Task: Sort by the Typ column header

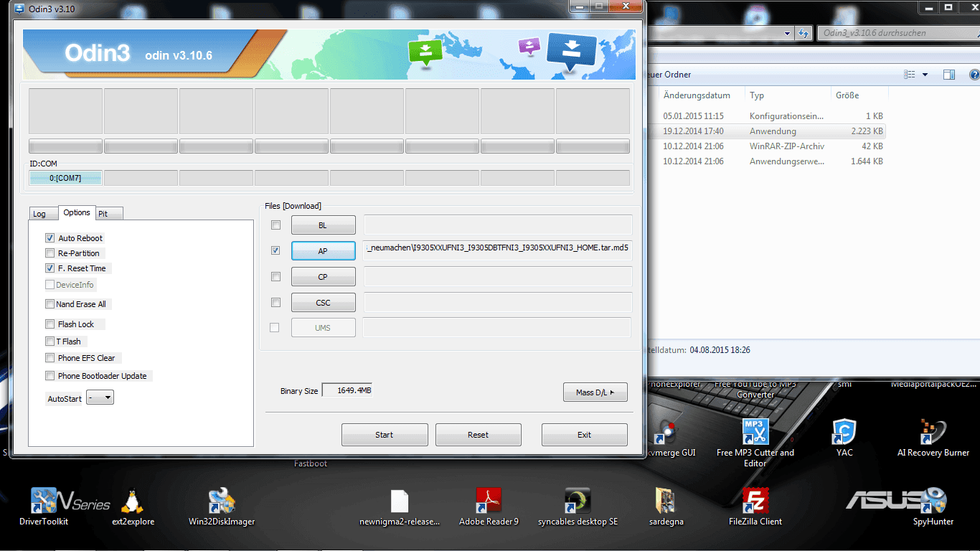Action: coord(788,95)
